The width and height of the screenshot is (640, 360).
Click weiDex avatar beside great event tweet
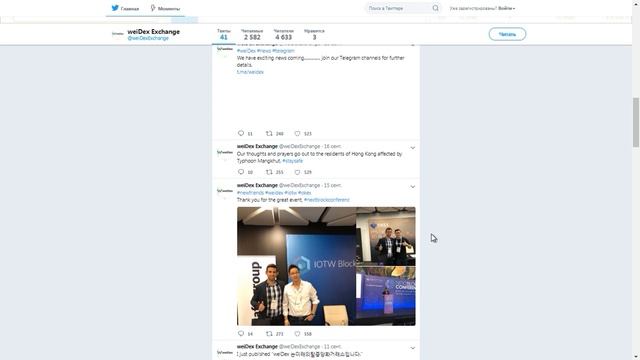(x=224, y=191)
